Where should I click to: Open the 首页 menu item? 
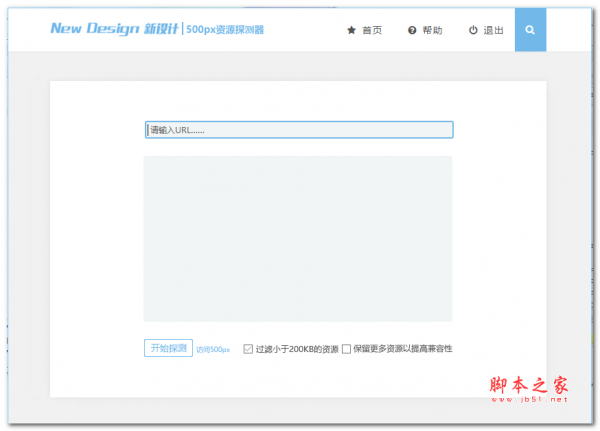372,30
